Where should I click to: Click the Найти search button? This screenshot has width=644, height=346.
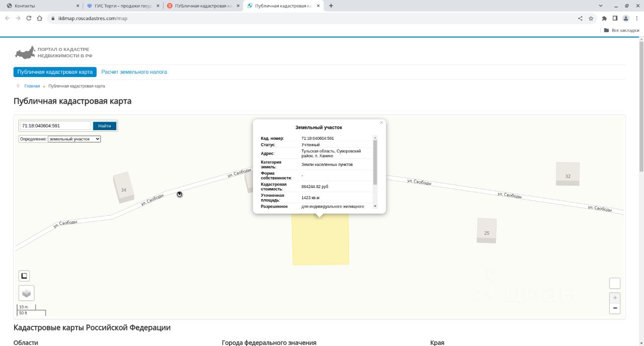tap(105, 126)
